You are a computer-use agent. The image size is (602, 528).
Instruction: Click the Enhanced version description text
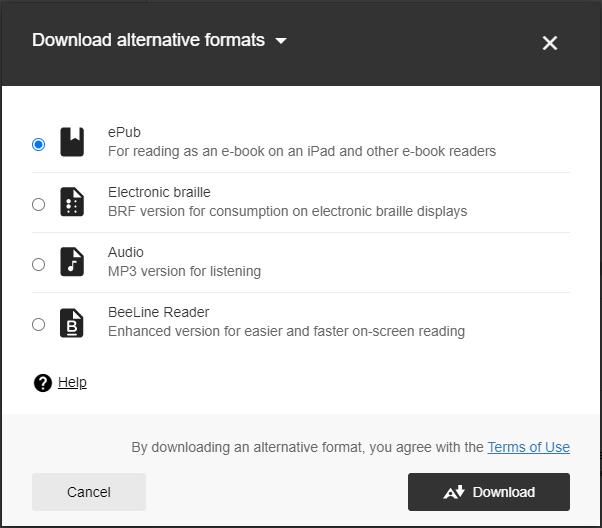coord(286,331)
